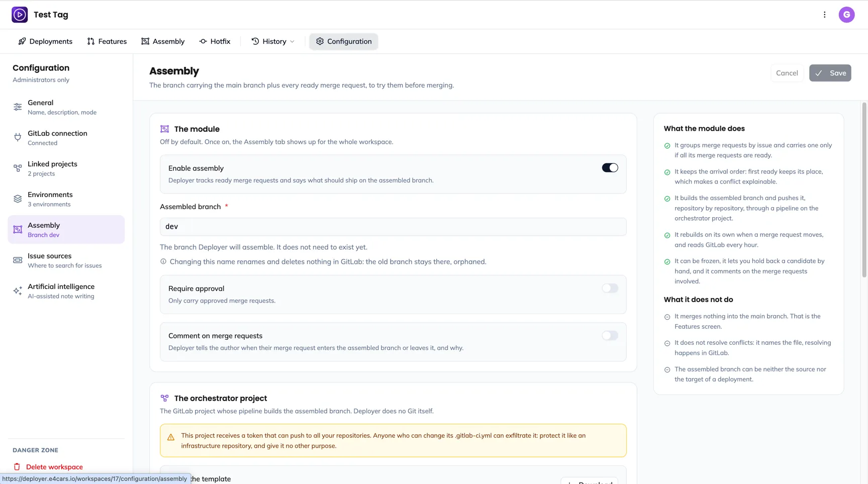Click the Deployments rocket icon
This screenshot has width=868, height=484.
point(22,41)
